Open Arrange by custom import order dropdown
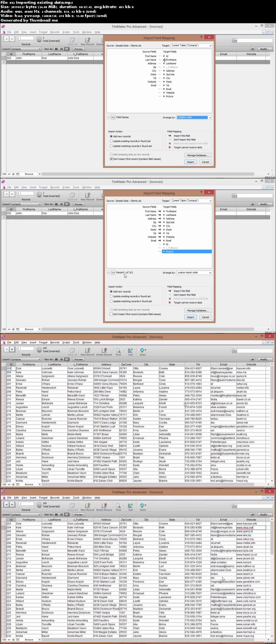This screenshot has width=276, height=644. pyautogui.click(x=194, y=273)
